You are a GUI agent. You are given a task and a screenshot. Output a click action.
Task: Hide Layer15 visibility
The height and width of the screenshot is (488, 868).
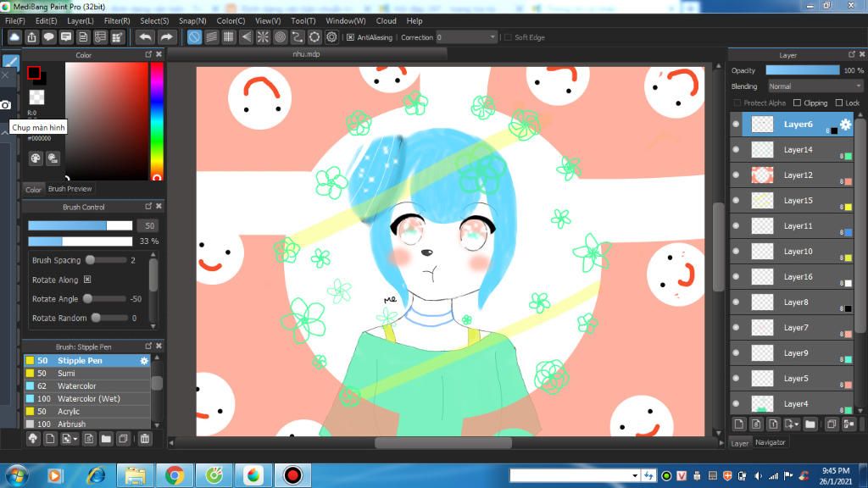coord(736,200)
